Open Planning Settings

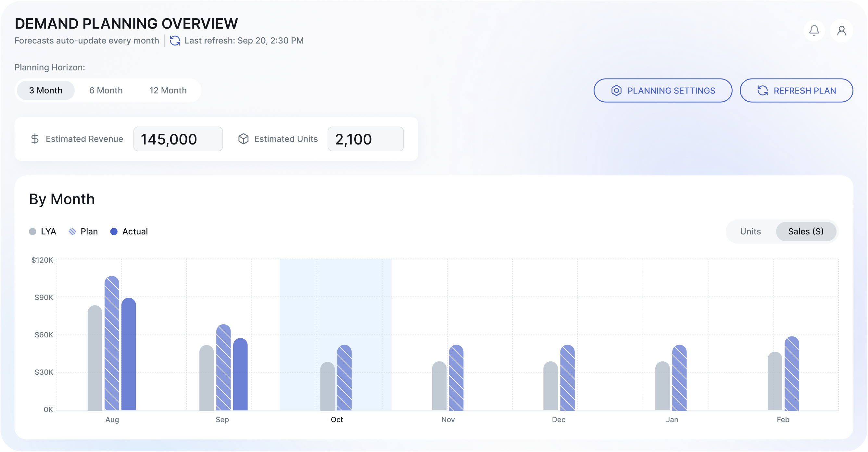pyautogui.click(x=662, y=90)
